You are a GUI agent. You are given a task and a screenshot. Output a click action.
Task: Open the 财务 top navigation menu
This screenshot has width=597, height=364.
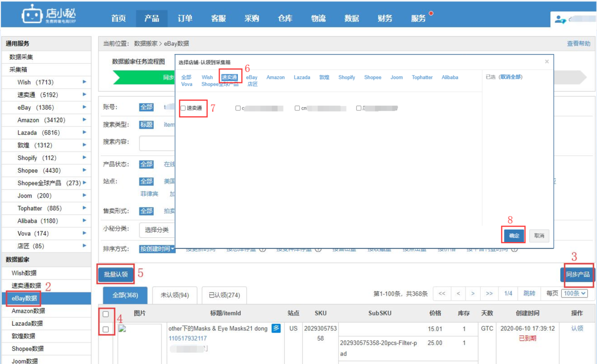[x=385, y=18]
